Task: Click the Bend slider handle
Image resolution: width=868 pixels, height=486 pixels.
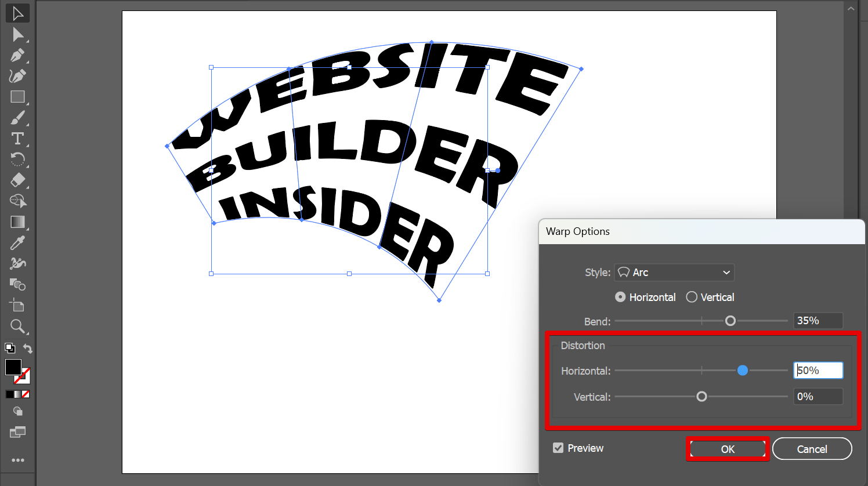Action: pos(730,321)
